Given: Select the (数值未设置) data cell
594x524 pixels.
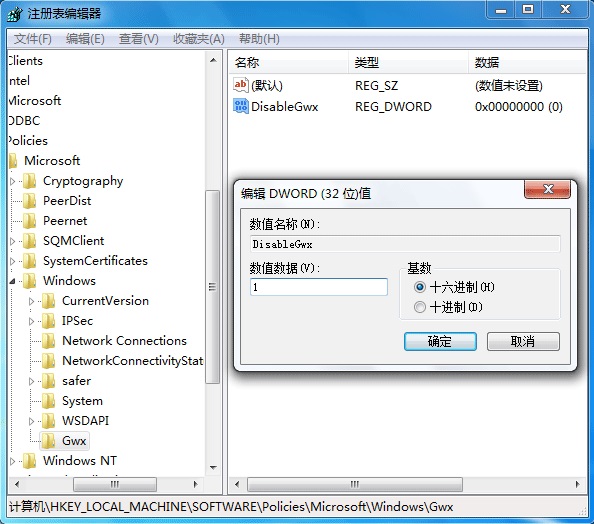Looking at the screenshot, I should pyautogui.click(x=509, y=86).
